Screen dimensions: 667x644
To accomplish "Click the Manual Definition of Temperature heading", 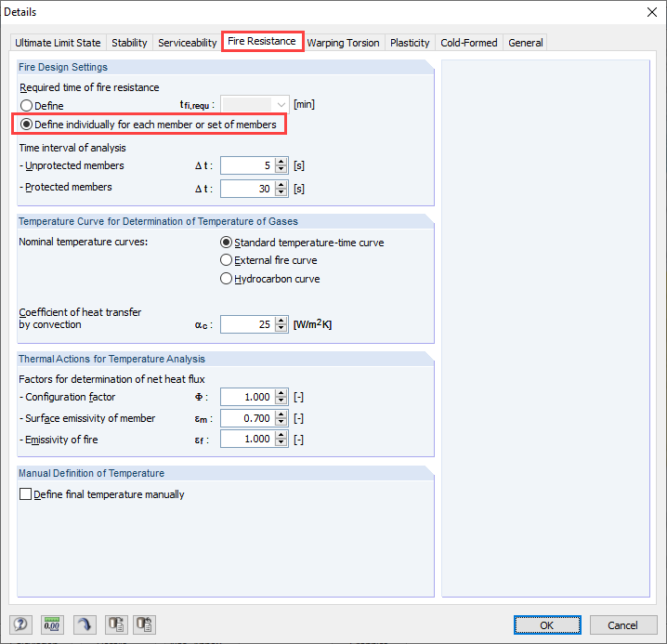I will click(x=91, y=473).
